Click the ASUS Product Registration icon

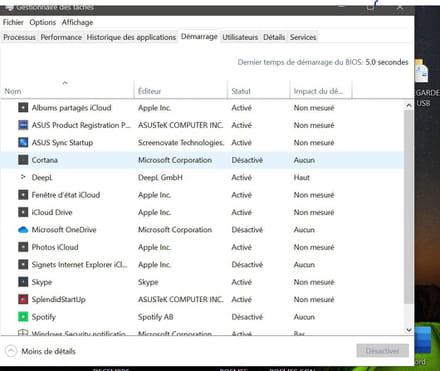(x=23, y=125)
